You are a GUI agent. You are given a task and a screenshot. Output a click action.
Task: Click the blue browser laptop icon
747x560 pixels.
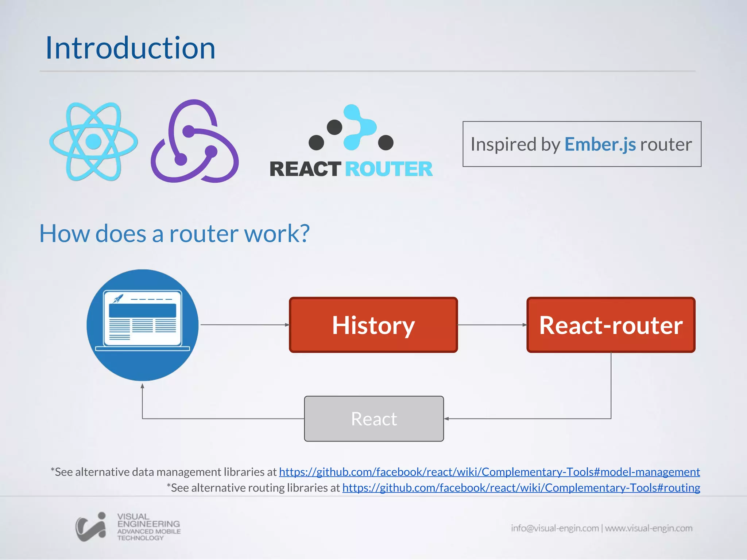tap(143, 325)
